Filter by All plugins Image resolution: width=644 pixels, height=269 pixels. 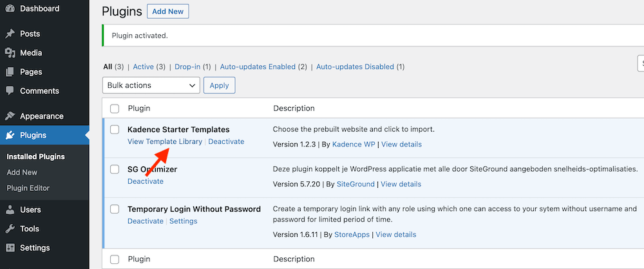click(x=108, y=66)
